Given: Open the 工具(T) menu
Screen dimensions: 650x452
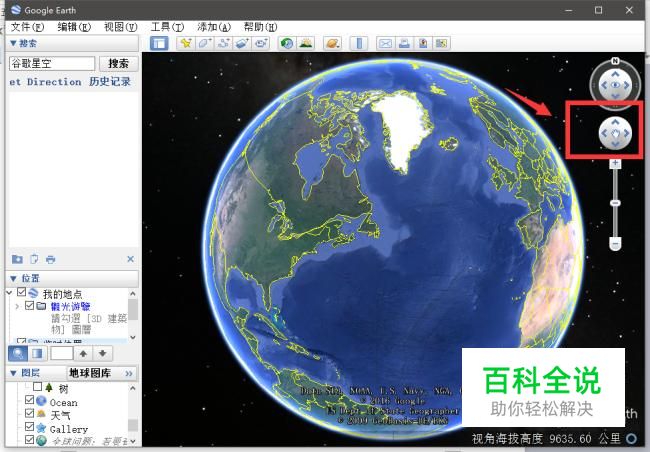Looking at the screenshot, I should click(x=167, y=27).
